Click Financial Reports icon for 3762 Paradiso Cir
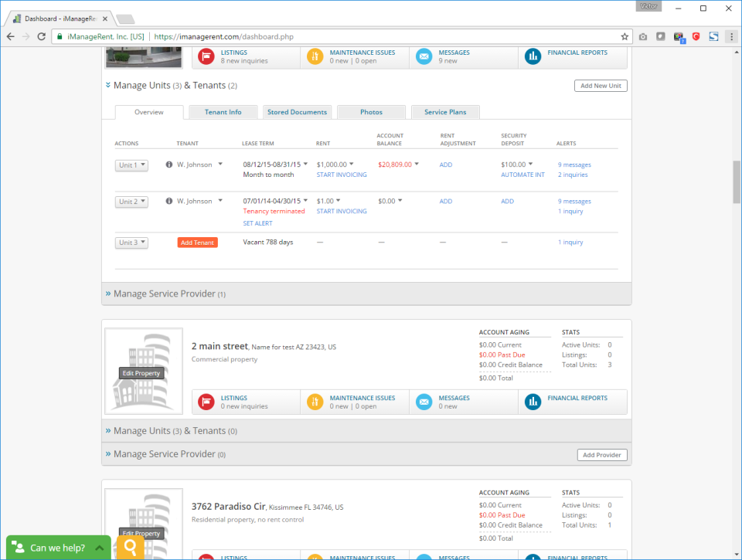The height and width of the screenshot is (560, 742). tap(532, 556)
